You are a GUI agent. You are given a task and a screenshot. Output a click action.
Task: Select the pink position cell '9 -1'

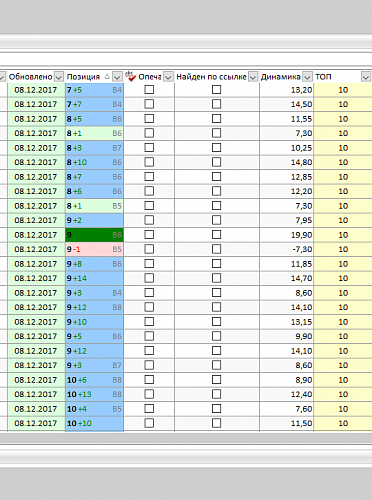94,249
